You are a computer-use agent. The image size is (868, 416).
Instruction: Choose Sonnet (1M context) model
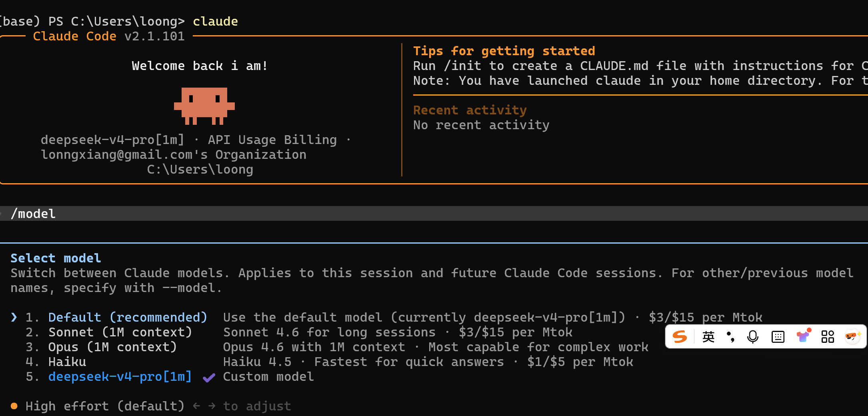120,332
